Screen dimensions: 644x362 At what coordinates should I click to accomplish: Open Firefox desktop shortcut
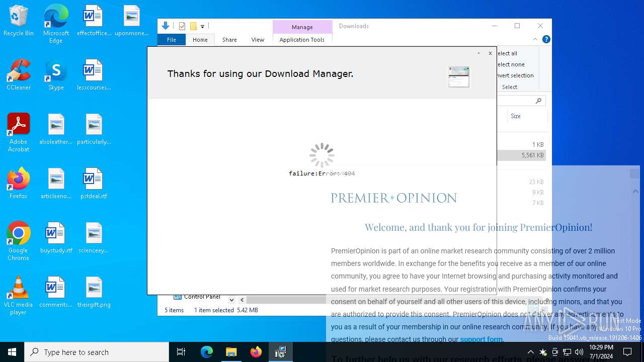[x=19, y=184]
